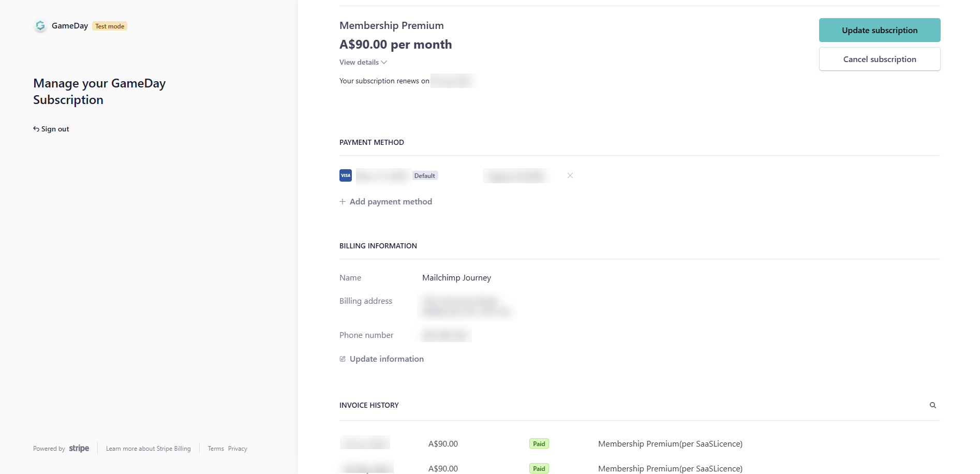
Task: Open Update information link
Action: pos(381,359)
